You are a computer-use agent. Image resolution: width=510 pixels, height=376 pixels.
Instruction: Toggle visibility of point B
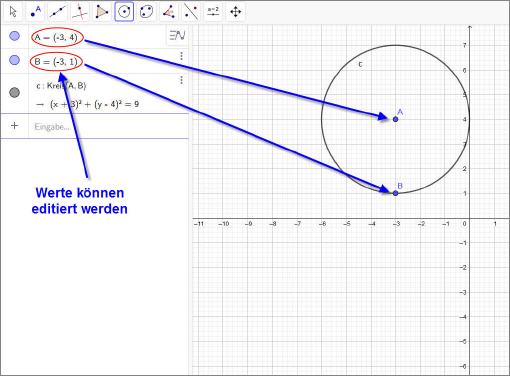[14, 60]
